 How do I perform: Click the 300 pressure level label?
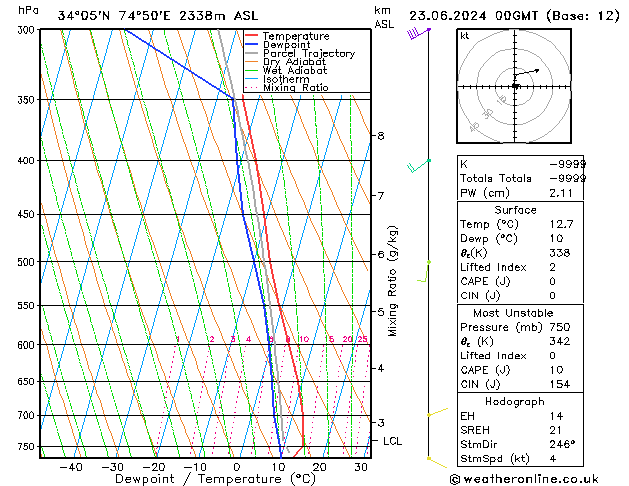click(28, 30)
